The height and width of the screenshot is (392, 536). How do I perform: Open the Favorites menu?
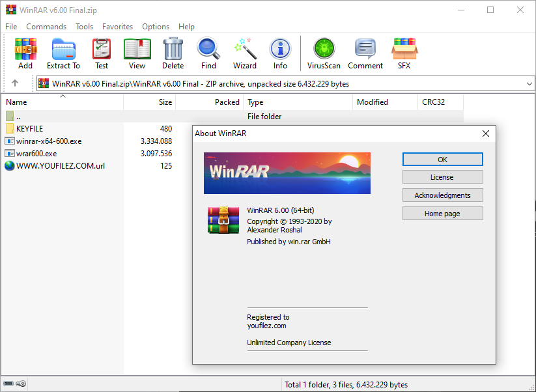click(x=118, y=26)
